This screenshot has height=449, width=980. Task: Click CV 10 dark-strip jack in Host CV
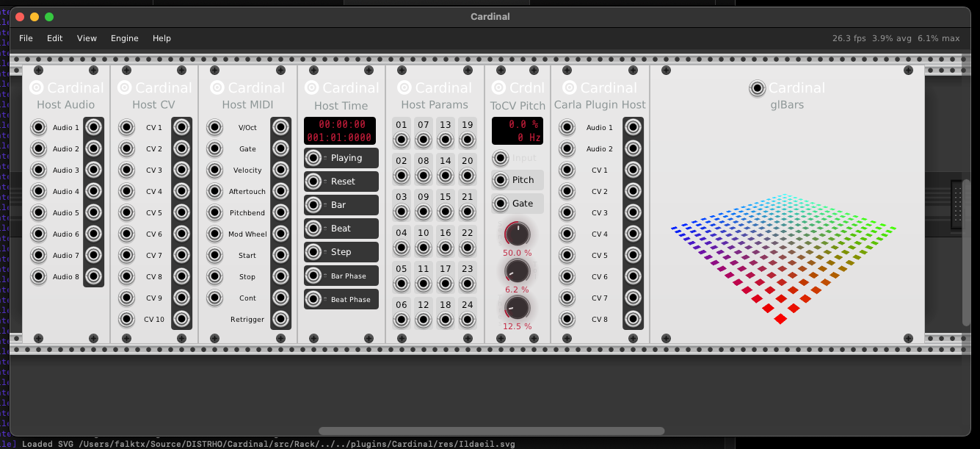181,319
